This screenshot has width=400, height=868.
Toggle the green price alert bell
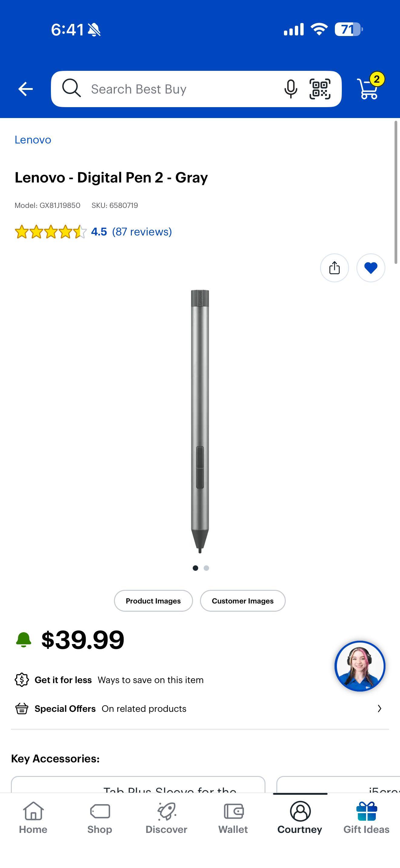[24, 639]
